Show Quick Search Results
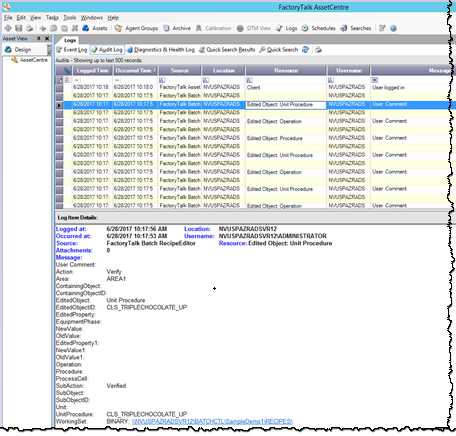 227,50
